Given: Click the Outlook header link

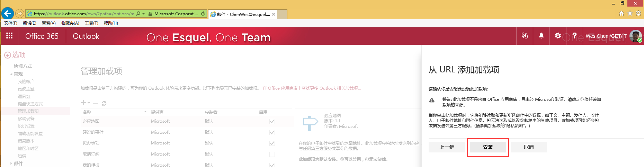Looking at the screenshot, I should (86, 36).
